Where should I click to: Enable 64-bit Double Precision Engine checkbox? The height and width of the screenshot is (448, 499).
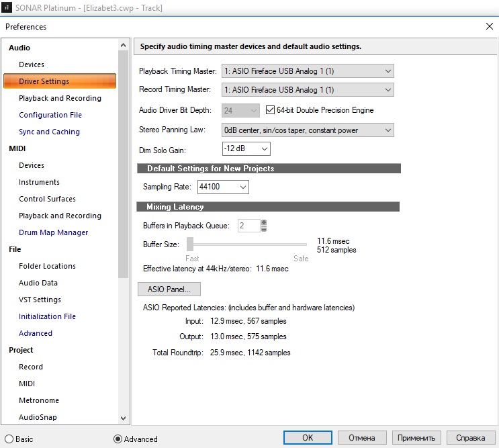point(270,110)
